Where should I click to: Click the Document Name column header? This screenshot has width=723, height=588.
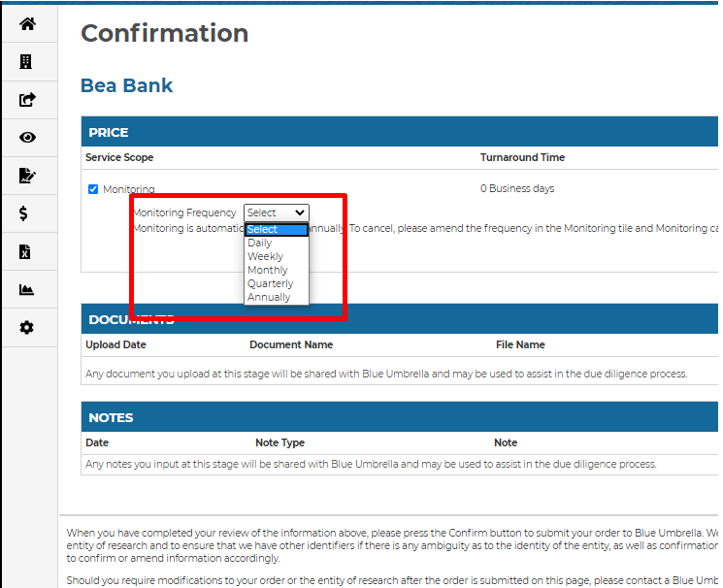click(x=290, y=344)
